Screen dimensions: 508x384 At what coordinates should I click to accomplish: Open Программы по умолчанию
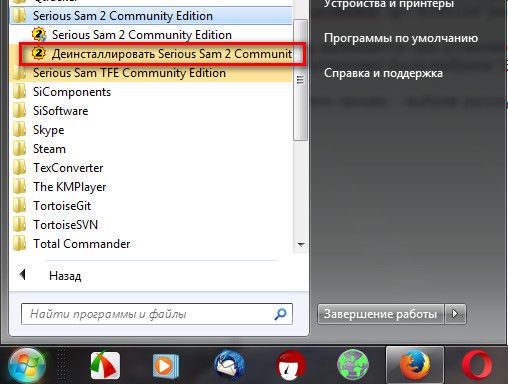[401, 38]
